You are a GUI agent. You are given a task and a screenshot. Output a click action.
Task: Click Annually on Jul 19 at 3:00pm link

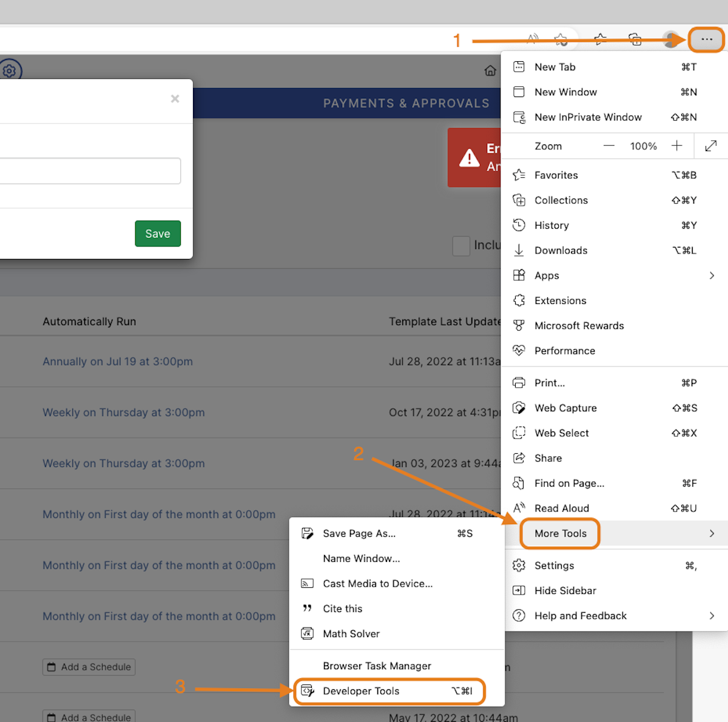[118, 362]
